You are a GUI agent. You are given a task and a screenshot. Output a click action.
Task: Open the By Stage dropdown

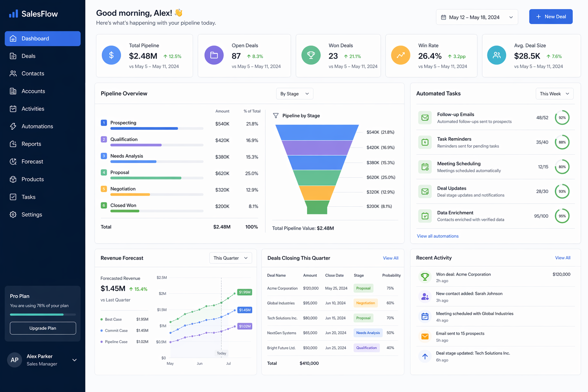tap(295, 94)
